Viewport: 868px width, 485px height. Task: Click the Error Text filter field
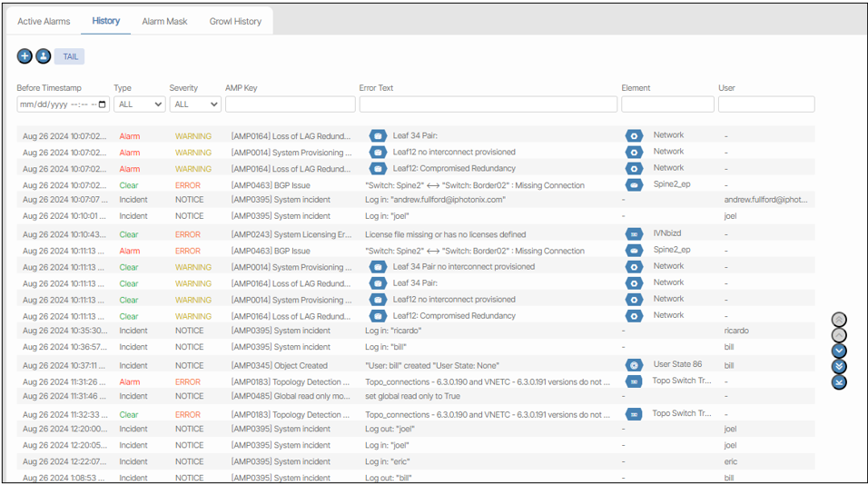(488, 104)
